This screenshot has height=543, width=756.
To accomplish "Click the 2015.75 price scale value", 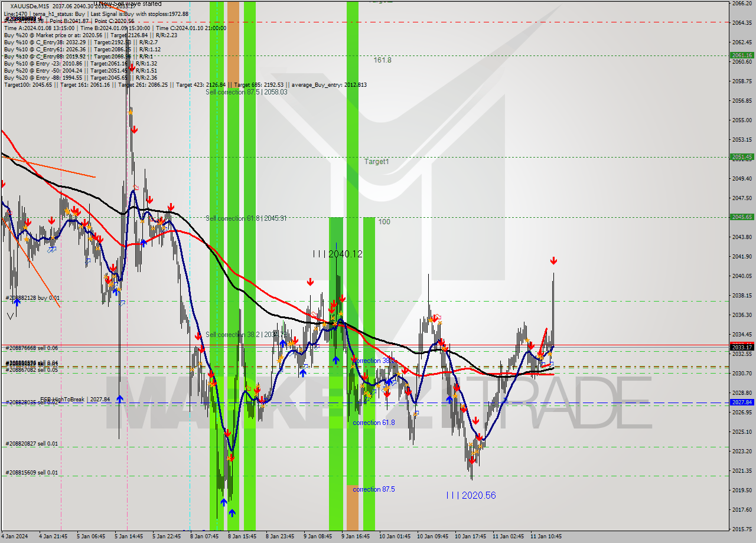I will [x=741, y=529].
